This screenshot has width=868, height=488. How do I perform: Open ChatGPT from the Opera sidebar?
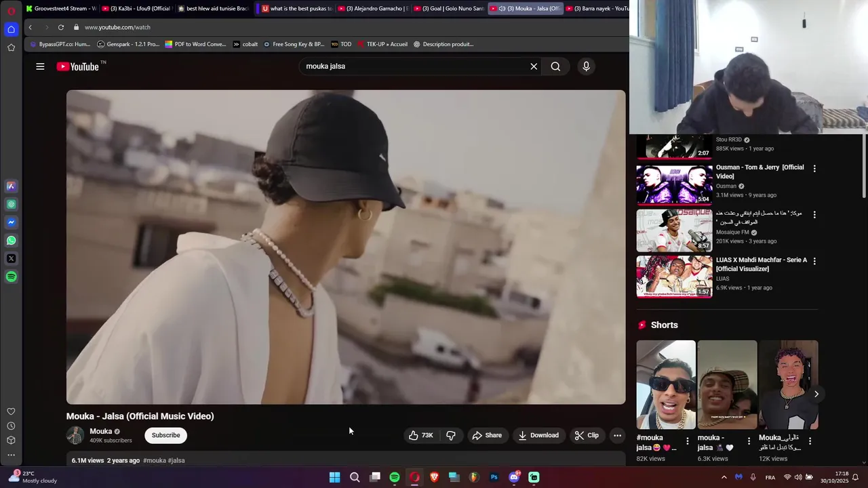click(x=11, y=204)
